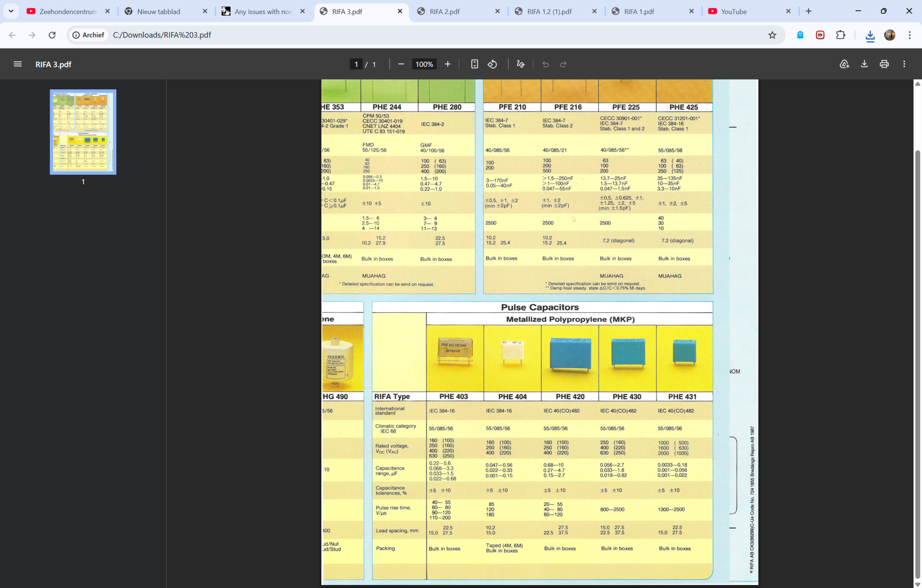Click the PHE 430 column header
Screen dimensions: 922x588
pyautogui.click(x=626, y=397)
